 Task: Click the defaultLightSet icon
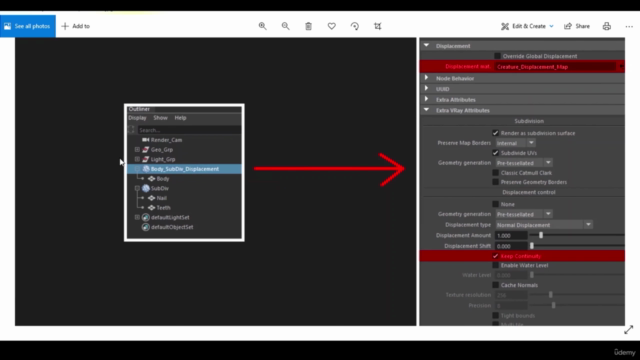pos(146,217)
